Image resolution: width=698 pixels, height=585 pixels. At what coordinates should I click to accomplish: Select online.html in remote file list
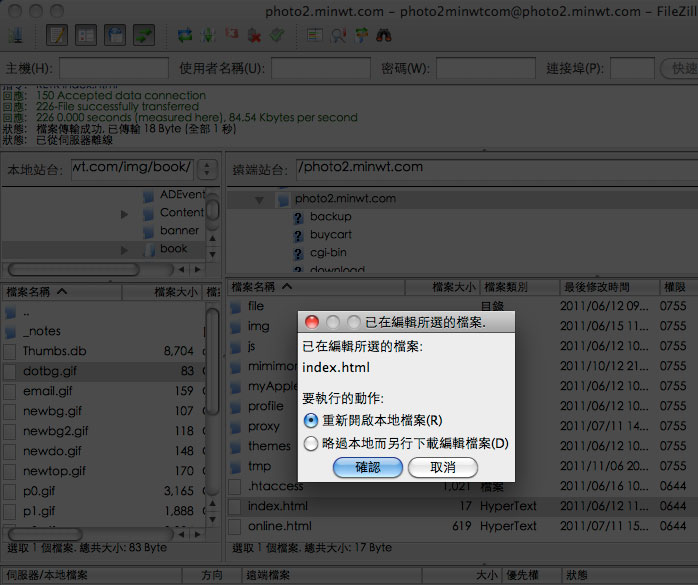[x=462, y=527]
